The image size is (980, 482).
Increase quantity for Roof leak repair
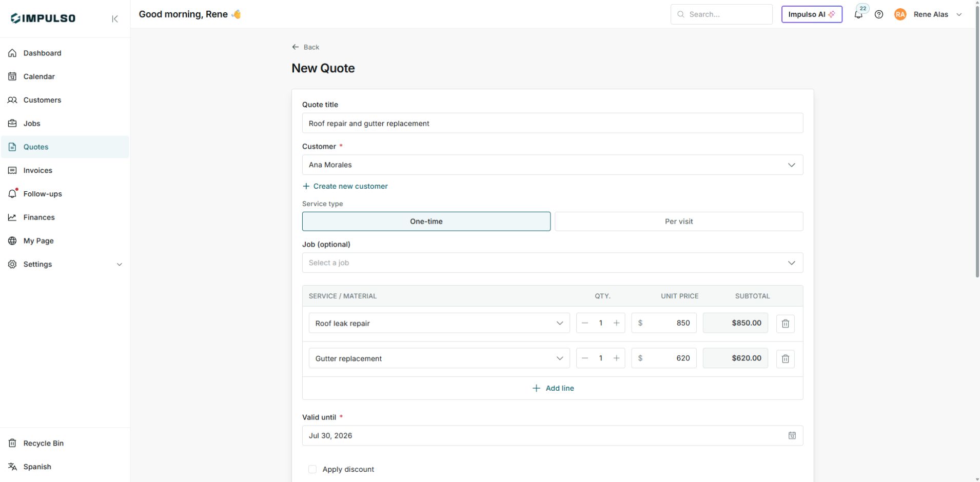[616, 323]
